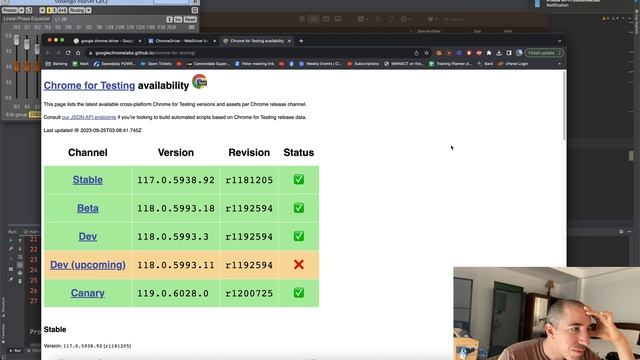Expand the bookmarks bar overflow chevron
This screenshot has height=360, width=640.
click(x=559, y=64)
